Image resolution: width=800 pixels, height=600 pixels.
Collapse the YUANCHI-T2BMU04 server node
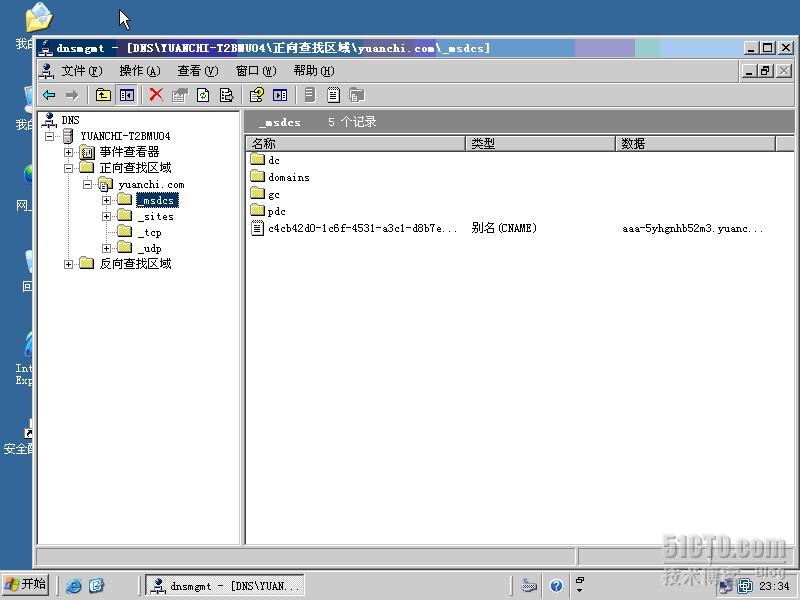(x=49, y=136)
